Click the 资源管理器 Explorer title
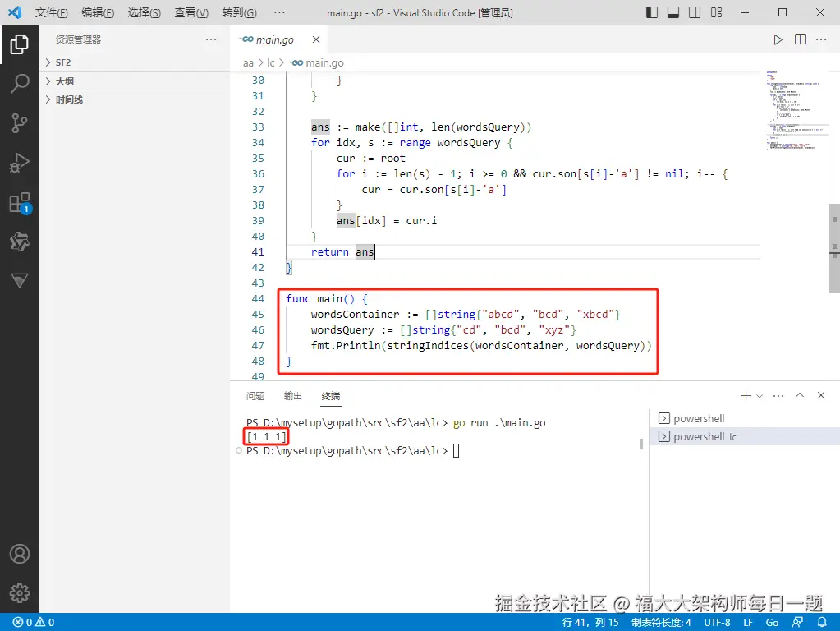 pos(78,39)
